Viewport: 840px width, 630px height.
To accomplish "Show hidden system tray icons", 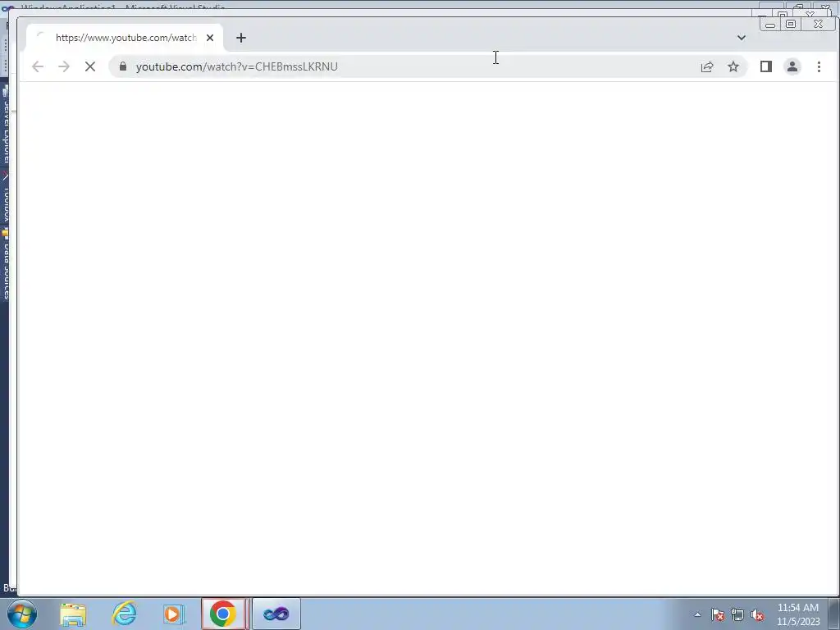I will pos(697,614).
